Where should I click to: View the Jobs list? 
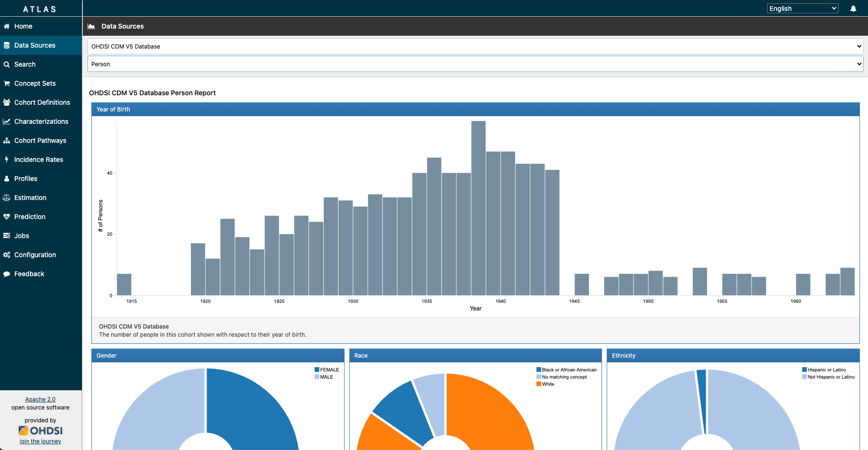pyautogui.click(x=41, y=236)
